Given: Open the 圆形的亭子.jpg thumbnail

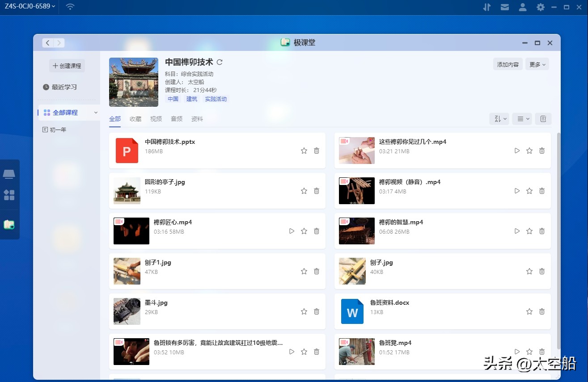Looking at the screenshot, I should click(127, 191).
